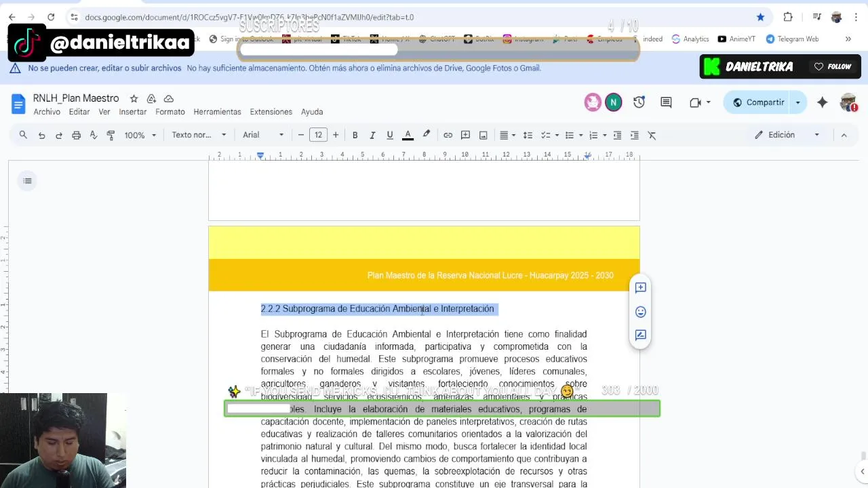Increase the font size
Viewport: 868px width, 488px height.
pos(336,135)
